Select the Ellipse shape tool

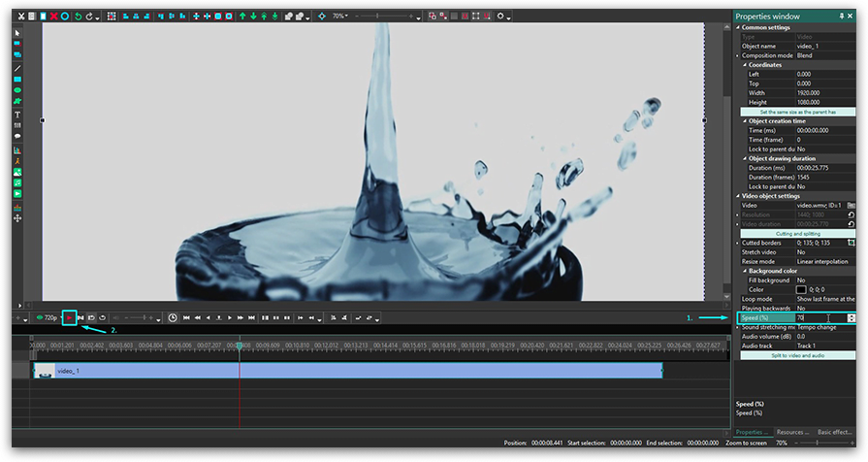tap(17, 89)
